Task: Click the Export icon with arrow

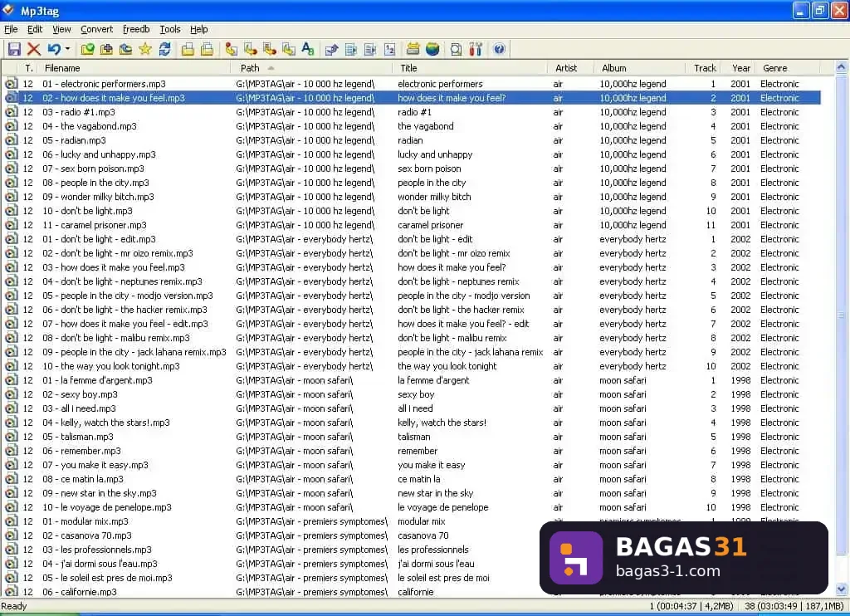Action: pyautogui.click(x=332, y=49)
